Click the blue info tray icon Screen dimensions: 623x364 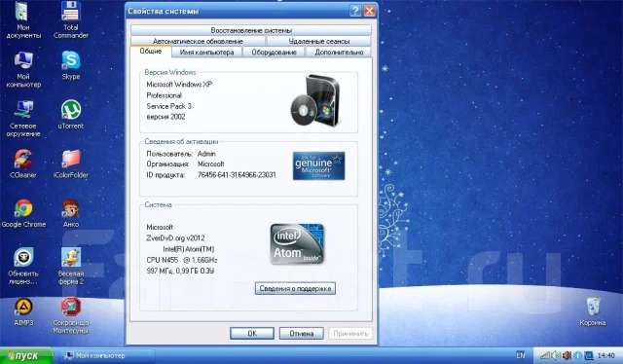click(x=577, y=355)
